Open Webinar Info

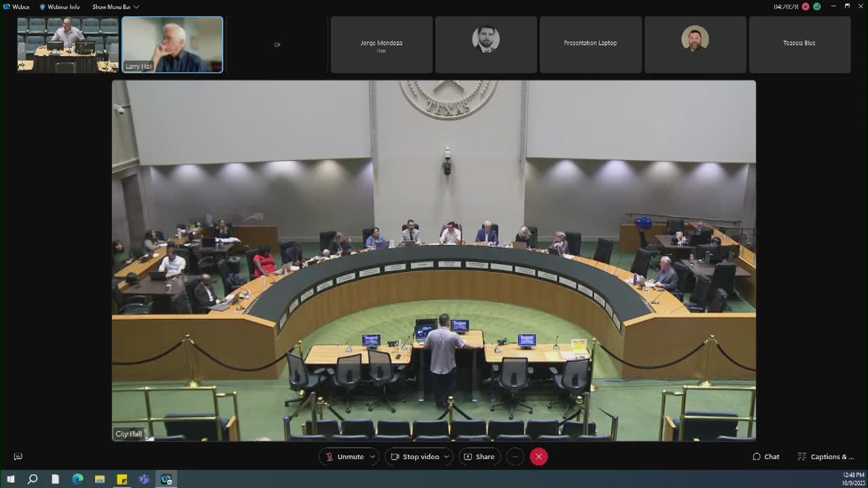coord(59,7)
